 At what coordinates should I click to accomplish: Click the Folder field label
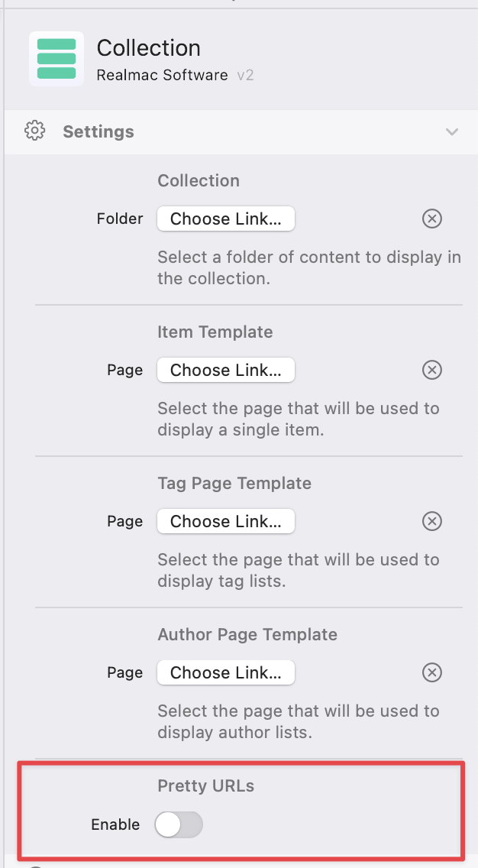click(x=120, y=219)
